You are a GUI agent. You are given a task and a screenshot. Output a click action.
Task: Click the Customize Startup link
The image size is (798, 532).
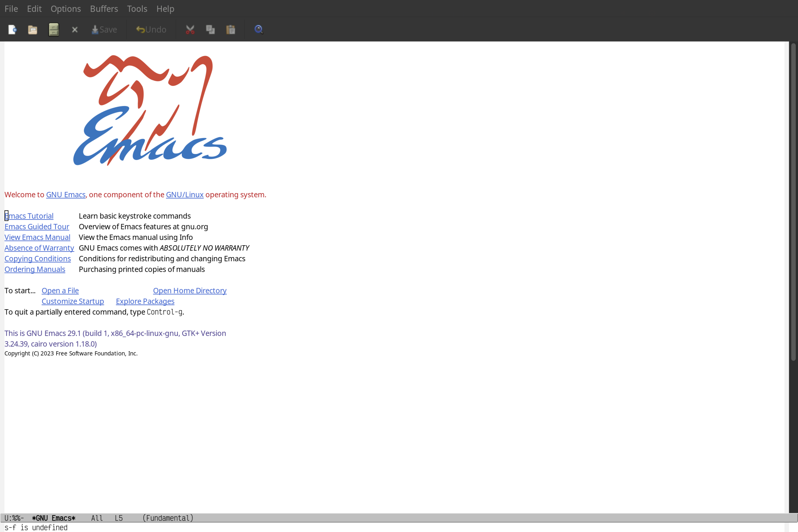coord(72,301)
